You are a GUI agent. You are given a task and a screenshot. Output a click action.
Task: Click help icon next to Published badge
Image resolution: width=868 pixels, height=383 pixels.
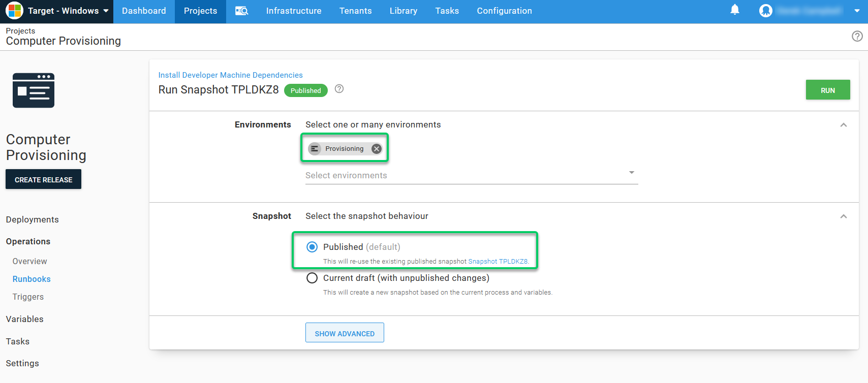click(339, 89)
